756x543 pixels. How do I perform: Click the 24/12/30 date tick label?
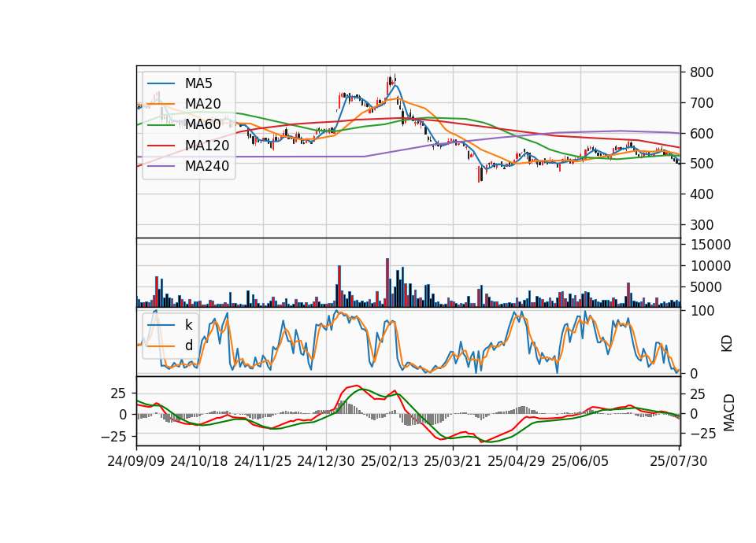tap(326, 461)
